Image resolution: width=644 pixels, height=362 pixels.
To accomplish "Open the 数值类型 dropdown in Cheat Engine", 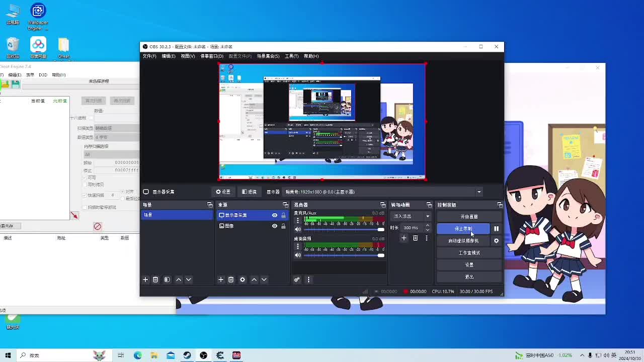I will [116, 137].
